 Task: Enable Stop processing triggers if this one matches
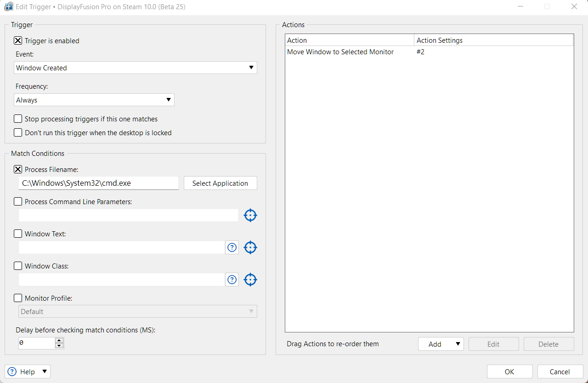point(18,119)
